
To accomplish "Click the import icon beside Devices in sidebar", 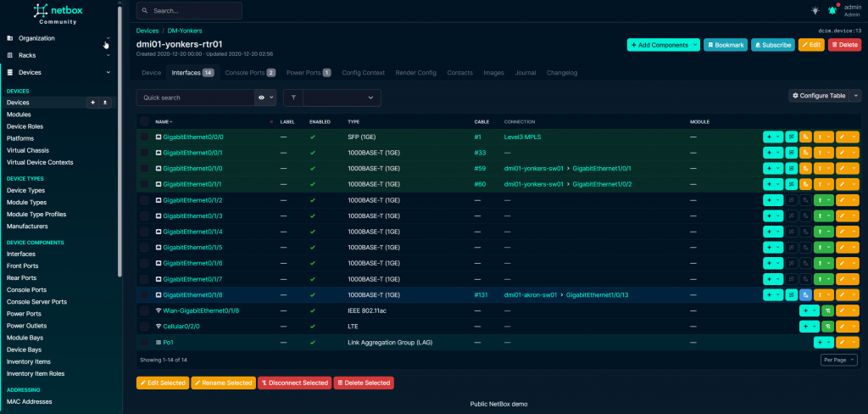I will coord(105,102).
